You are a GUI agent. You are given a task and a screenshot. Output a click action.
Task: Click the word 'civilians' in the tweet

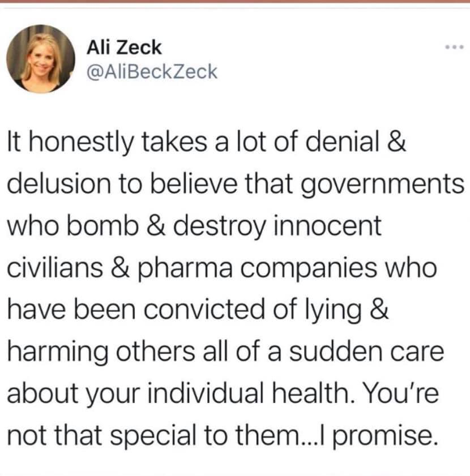click(x=55, y=268)
